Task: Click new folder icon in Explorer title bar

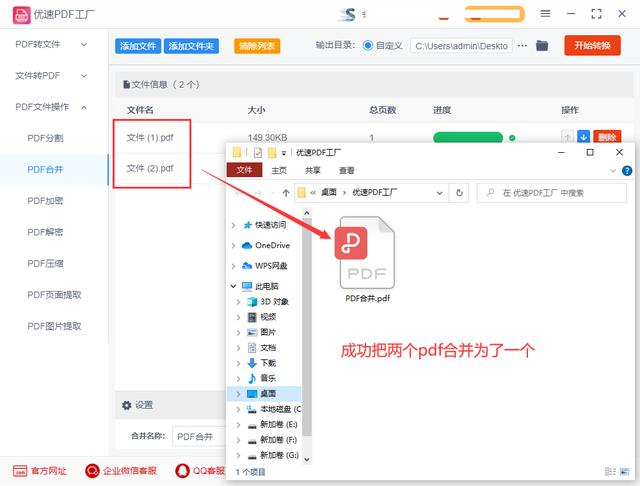Action: click(272, 153)
